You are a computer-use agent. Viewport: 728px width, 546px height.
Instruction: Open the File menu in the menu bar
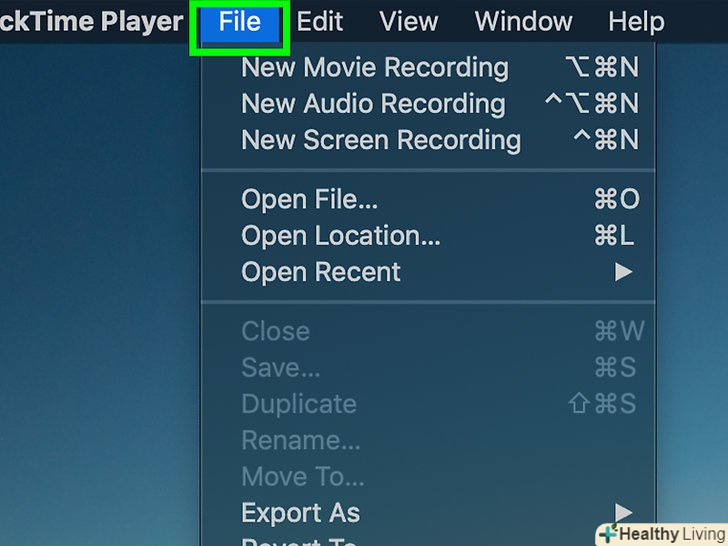240,21
